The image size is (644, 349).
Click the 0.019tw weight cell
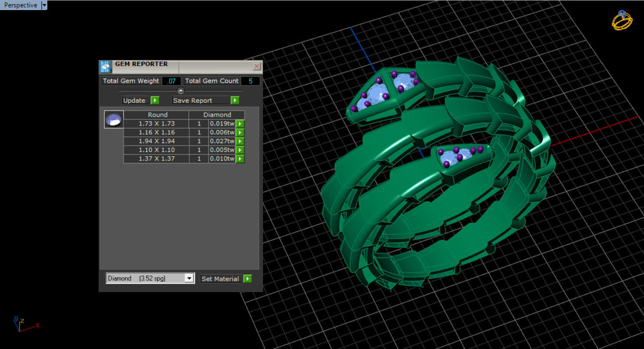click(x=222, y=123)
